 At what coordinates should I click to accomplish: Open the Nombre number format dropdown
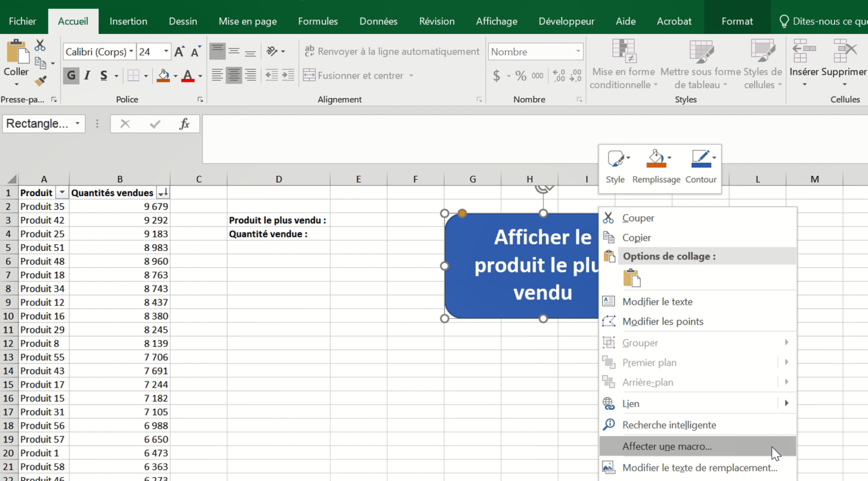point(578,52)
